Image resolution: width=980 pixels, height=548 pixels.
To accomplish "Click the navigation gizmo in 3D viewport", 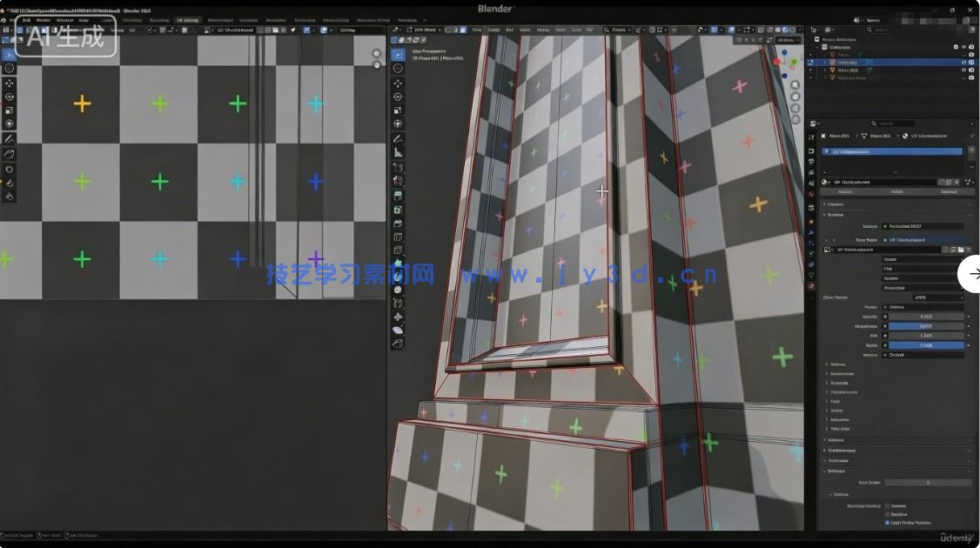I will coord(786,61).
